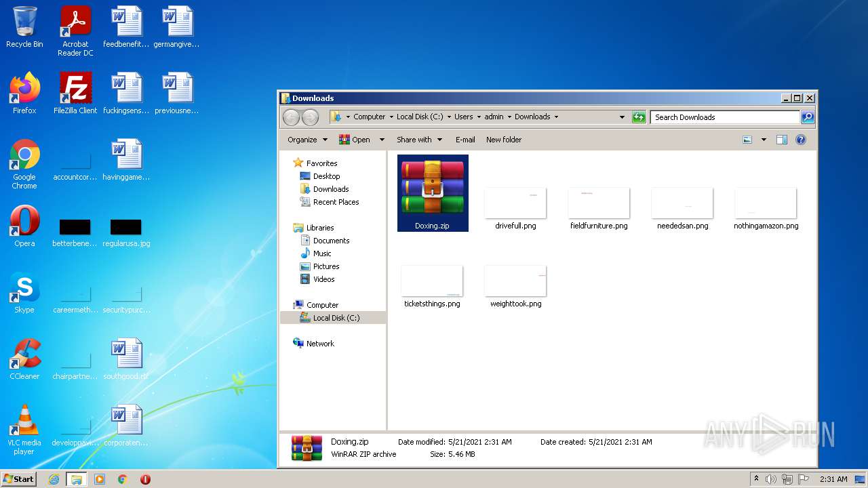Viewport: 868px width, 488px height.
Task: Click the admin breadcrumb segment
Action: click(x=494, y=117)
